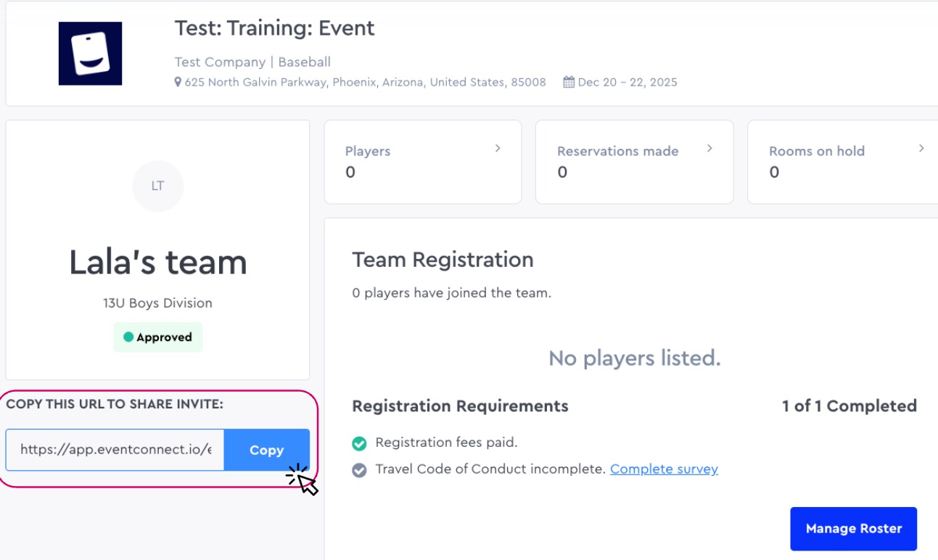Click the 13U Boys Division text
The image size is (938, 560).
[x=158, y=303]
